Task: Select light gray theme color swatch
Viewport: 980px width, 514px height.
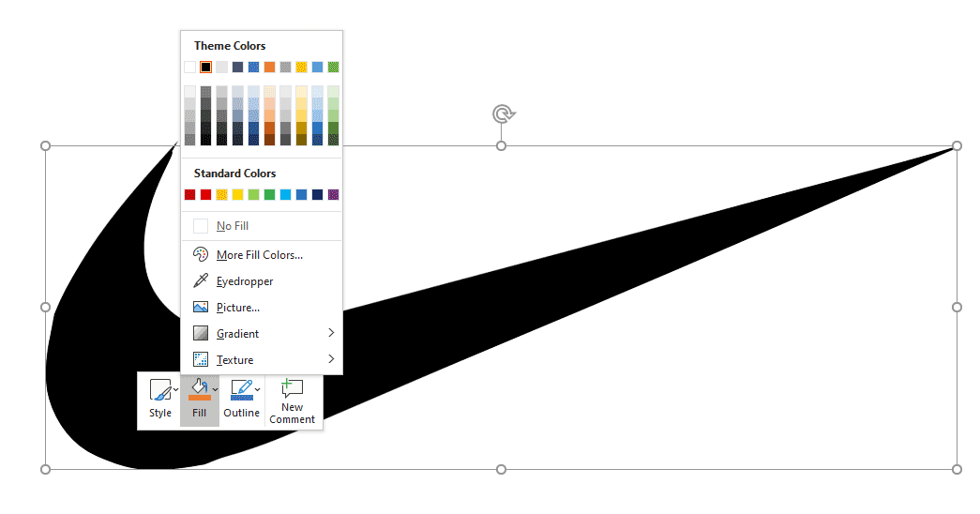Action: pyautogui.click(x=222, y=67)
